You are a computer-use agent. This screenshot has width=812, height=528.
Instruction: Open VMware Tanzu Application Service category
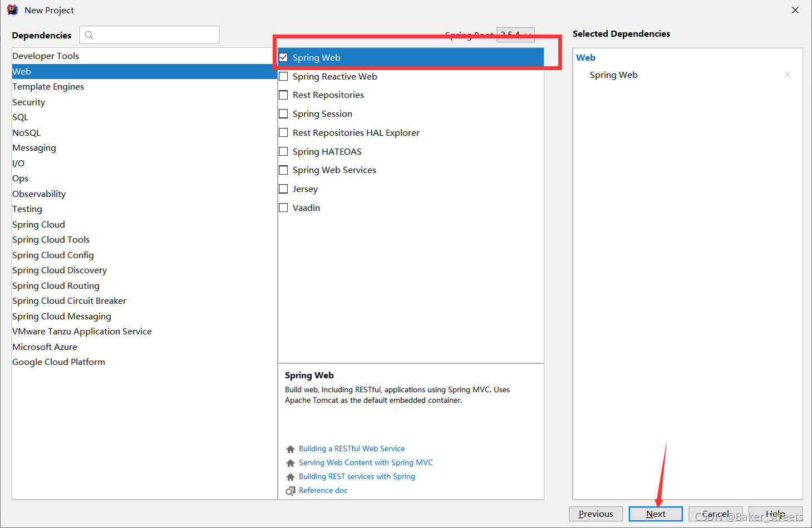[145, 331]
